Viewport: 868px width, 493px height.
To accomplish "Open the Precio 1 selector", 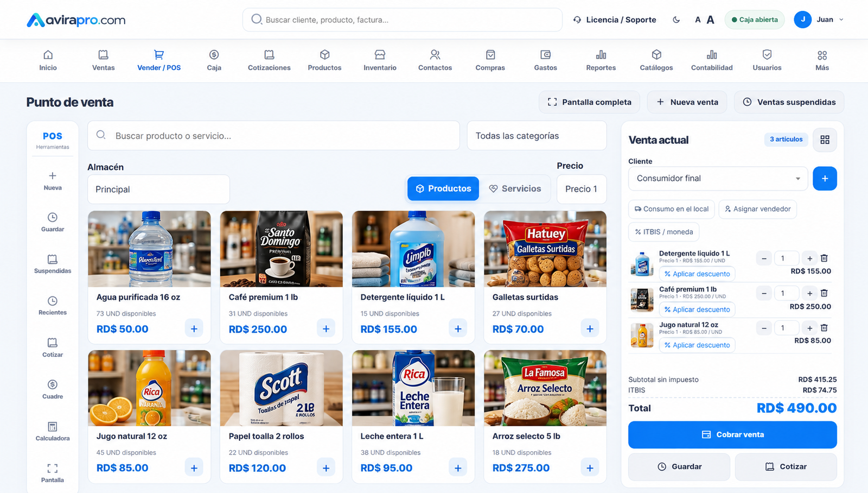I will (x=581, y=189).
